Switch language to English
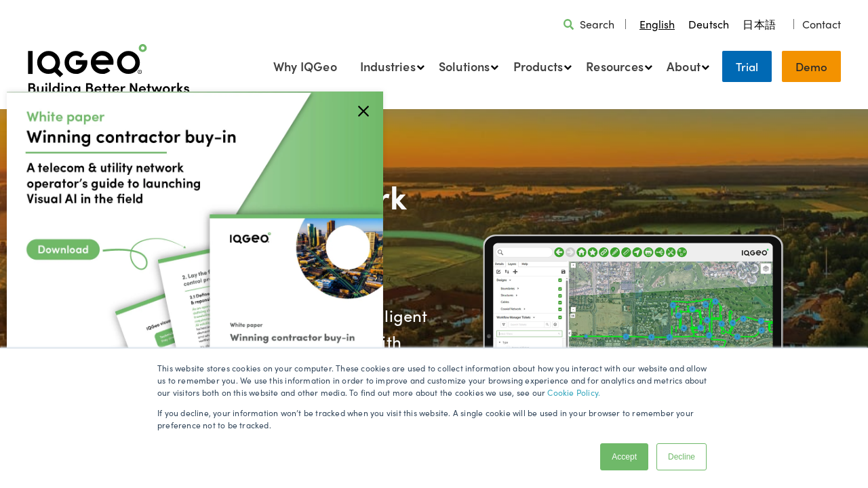Viewport: 868px width, 488px height. click(657, 24)
